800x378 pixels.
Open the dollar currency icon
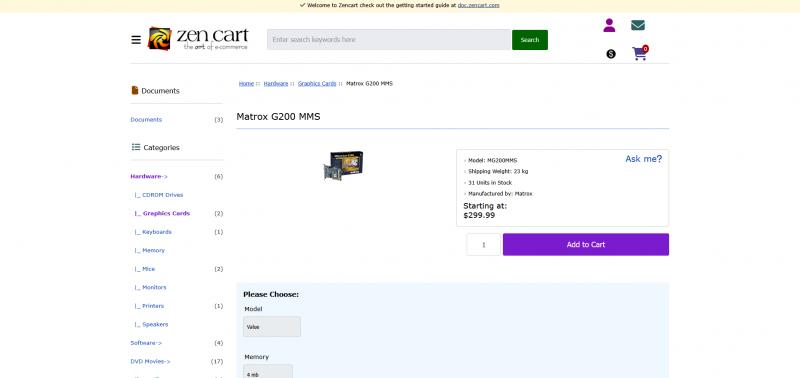pyautogui.click(x=611, y=54)
